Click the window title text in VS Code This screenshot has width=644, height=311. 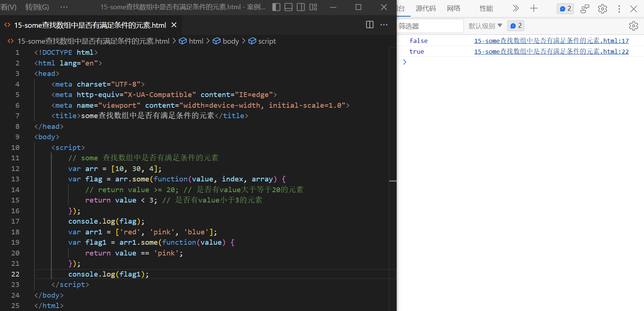183,7
